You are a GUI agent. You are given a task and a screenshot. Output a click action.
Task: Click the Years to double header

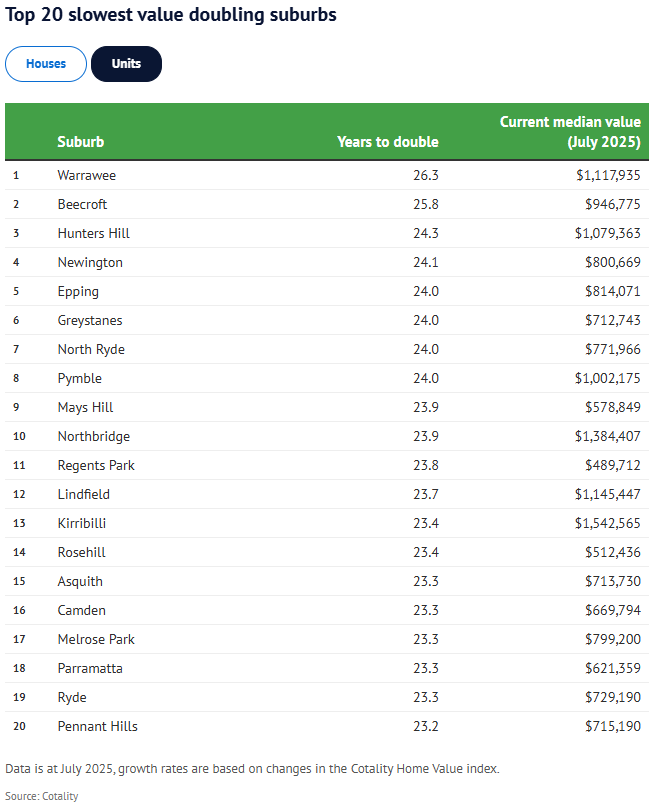(387, 142)
